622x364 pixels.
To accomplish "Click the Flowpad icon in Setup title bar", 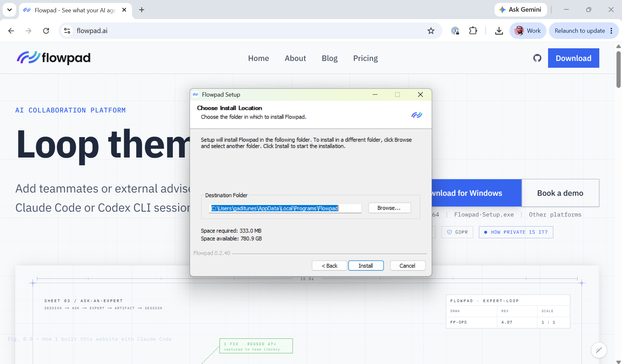I will pyautogui.click(x=196, y=95).
